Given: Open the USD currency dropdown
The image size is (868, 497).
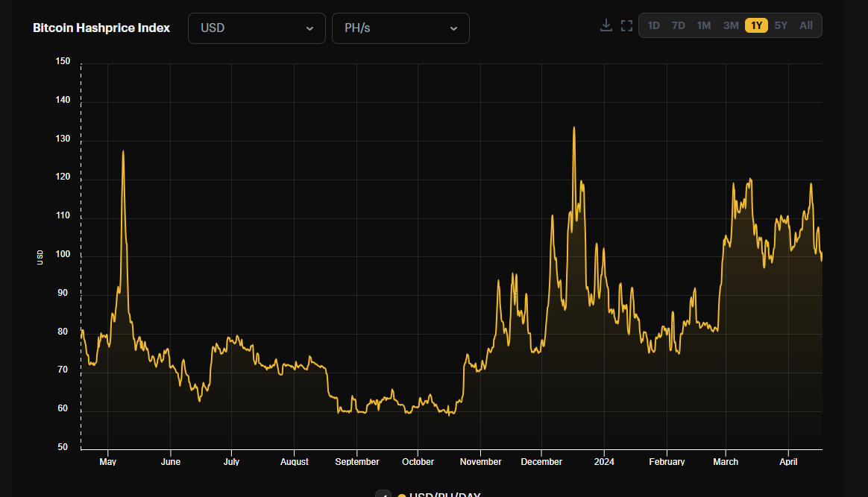Looking at the screenshot, I should point(257,28).
